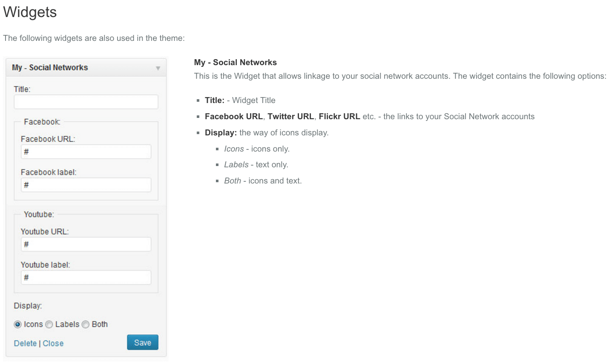Select the Icons radio button
Viewport: 609px width, 364px height.
17,324
